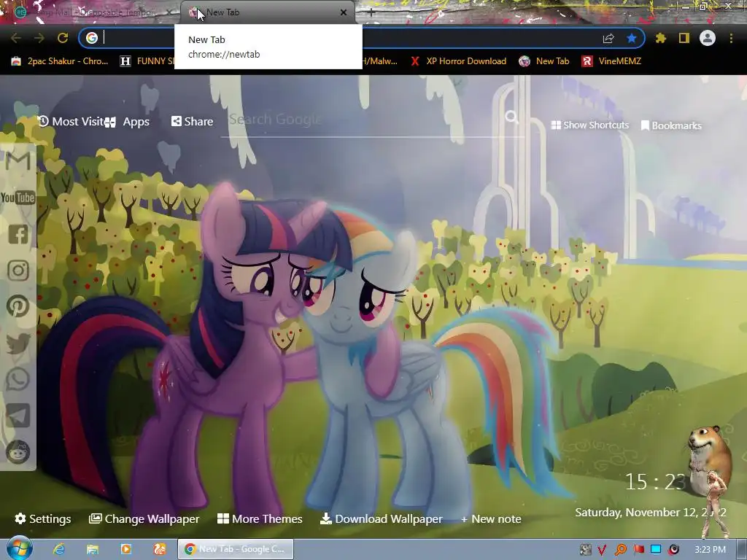Open Instagram sidebar shortcut
Viewport: 747px width, 560px height.
click(x=18, y=271)
